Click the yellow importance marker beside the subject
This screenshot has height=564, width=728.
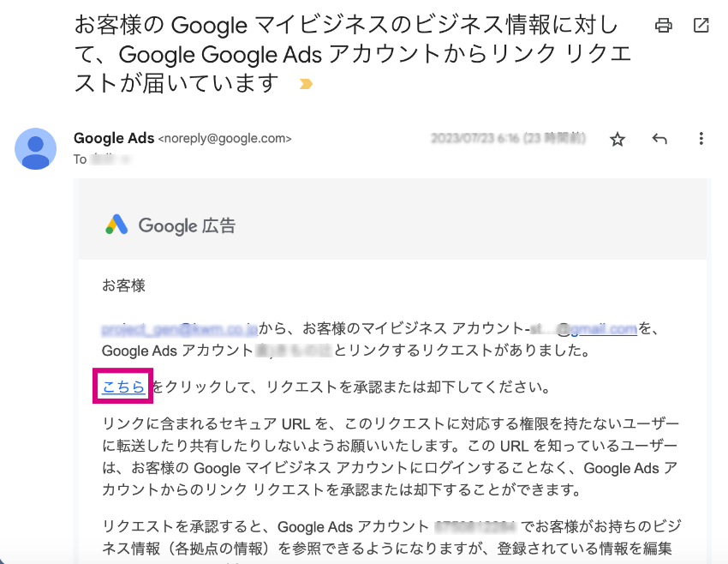click(306, 84)
